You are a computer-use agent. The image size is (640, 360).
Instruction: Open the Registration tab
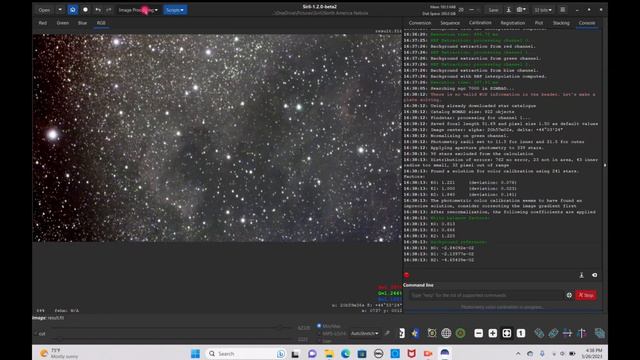click(513, 23)
